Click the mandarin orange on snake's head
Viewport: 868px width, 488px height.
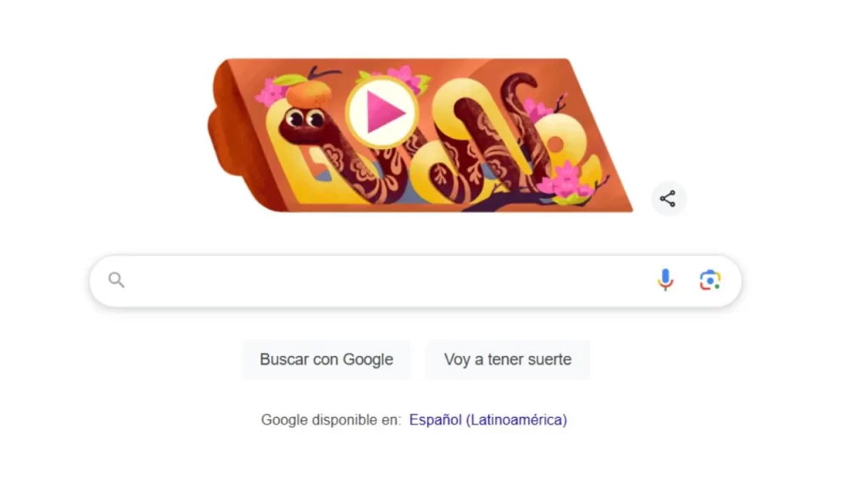pyautogui.click(x=309, y=93)
